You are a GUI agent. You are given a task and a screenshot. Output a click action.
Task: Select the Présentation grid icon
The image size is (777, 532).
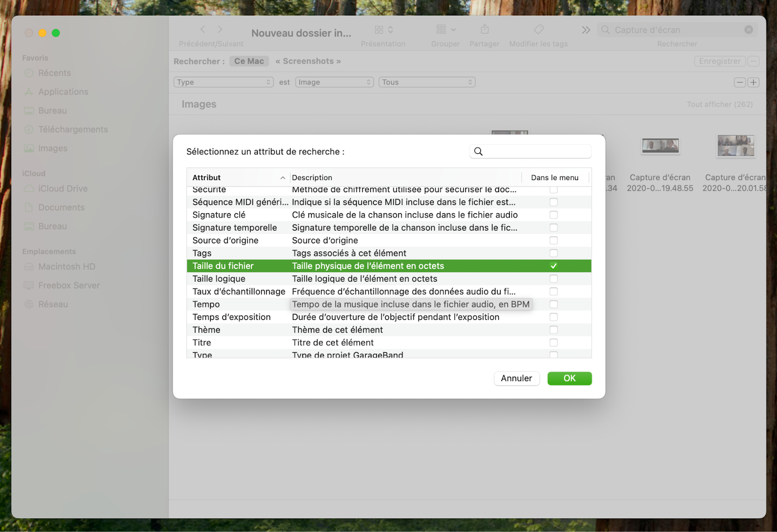pyautogui.click(x=379, y=30)
